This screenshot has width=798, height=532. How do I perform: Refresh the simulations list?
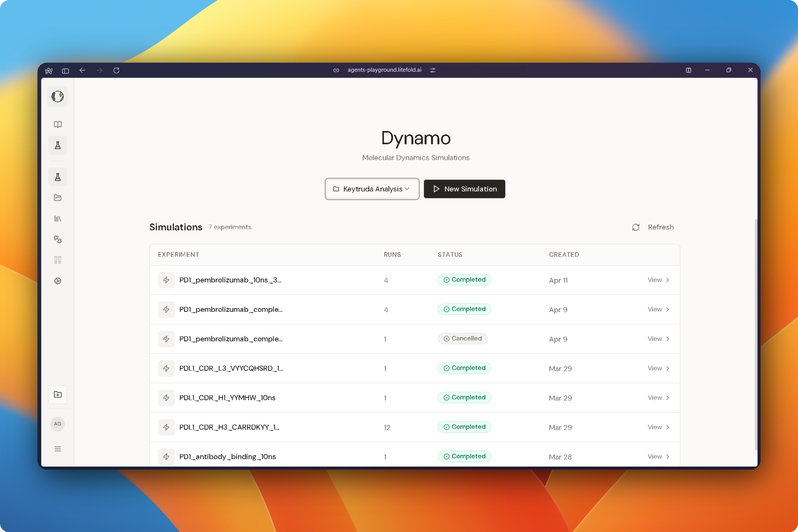coord(653,227)
